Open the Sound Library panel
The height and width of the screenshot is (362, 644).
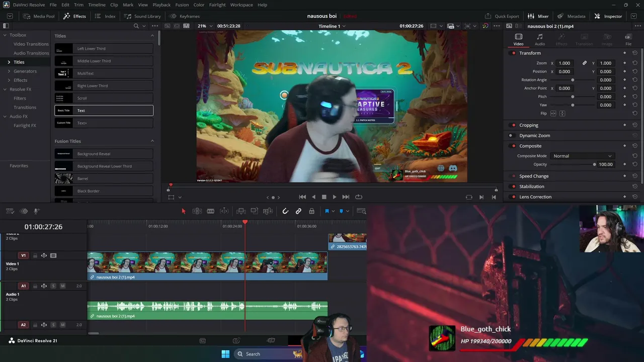coord(142,16)
